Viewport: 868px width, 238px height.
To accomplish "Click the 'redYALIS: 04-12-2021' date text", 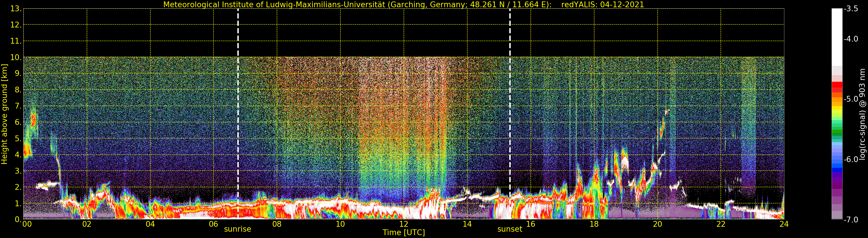I will click(602, 4).
